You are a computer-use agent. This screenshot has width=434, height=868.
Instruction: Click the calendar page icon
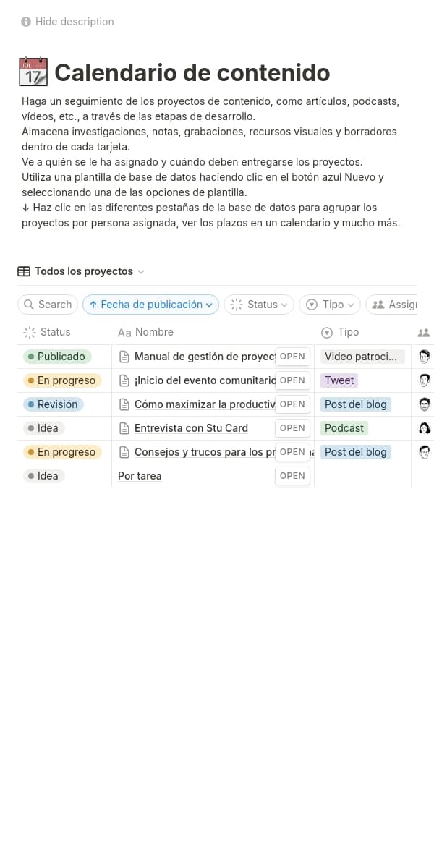(33, 72)
